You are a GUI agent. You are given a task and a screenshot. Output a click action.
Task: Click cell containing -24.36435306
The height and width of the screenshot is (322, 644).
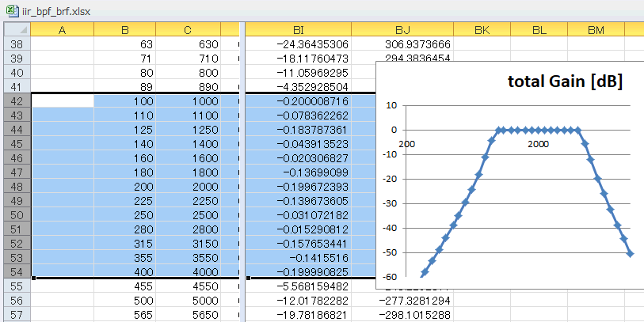pos(299,44)
